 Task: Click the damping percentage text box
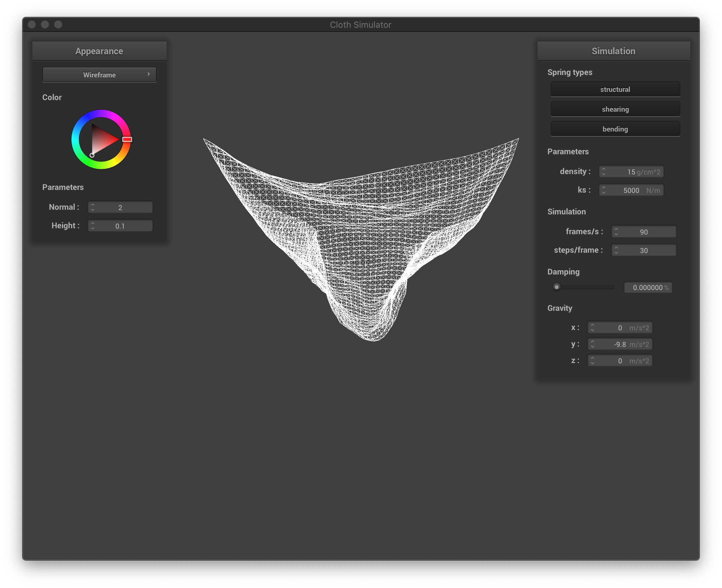tap(648, 288)
